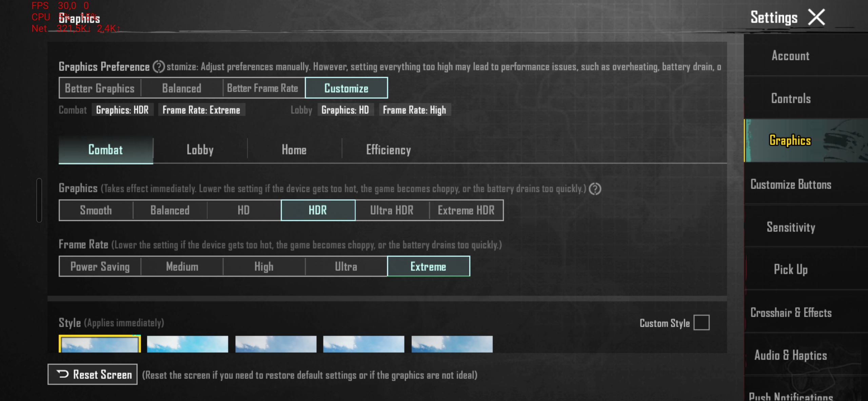Open Controls settings section

pyautogui.click(x=806, y=98)
